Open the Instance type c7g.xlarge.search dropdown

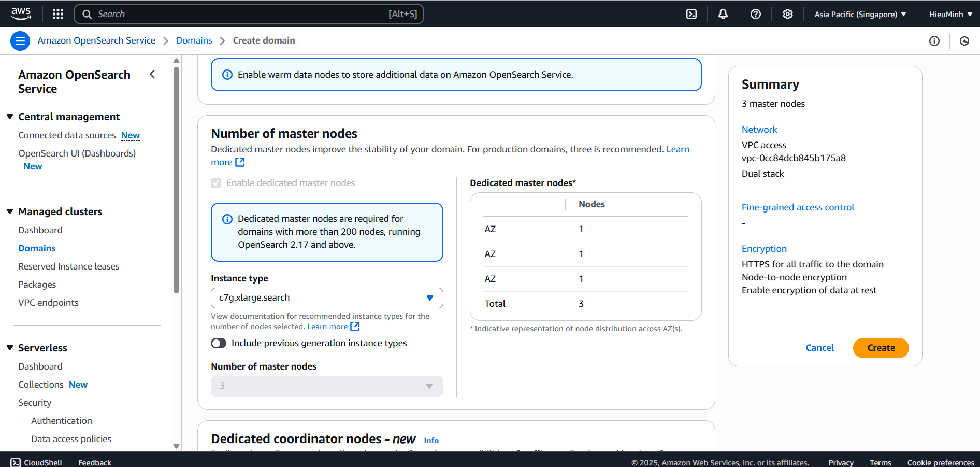[327, 298]
